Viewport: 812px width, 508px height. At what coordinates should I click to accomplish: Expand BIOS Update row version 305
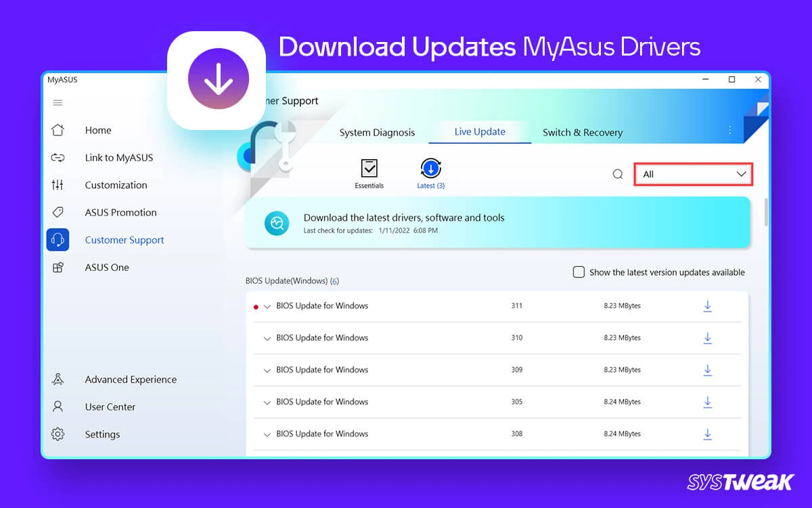(x=267, y=402)
